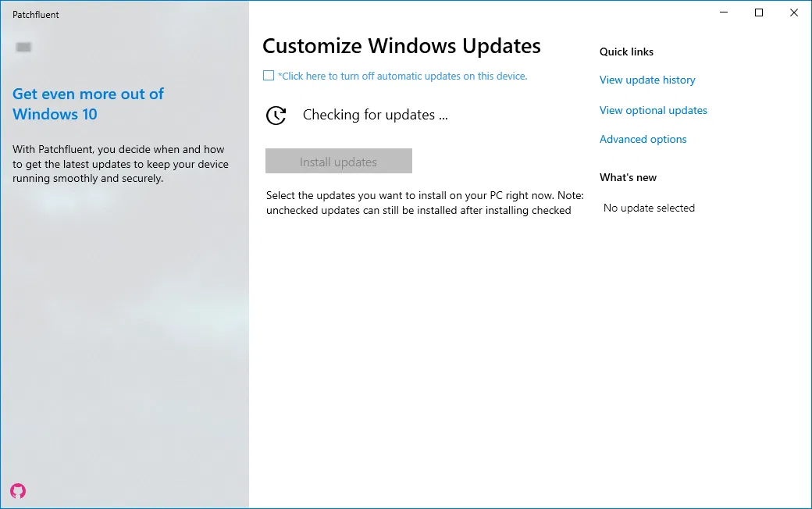Click the 'Quick links' heading

(x=626, y=52)
